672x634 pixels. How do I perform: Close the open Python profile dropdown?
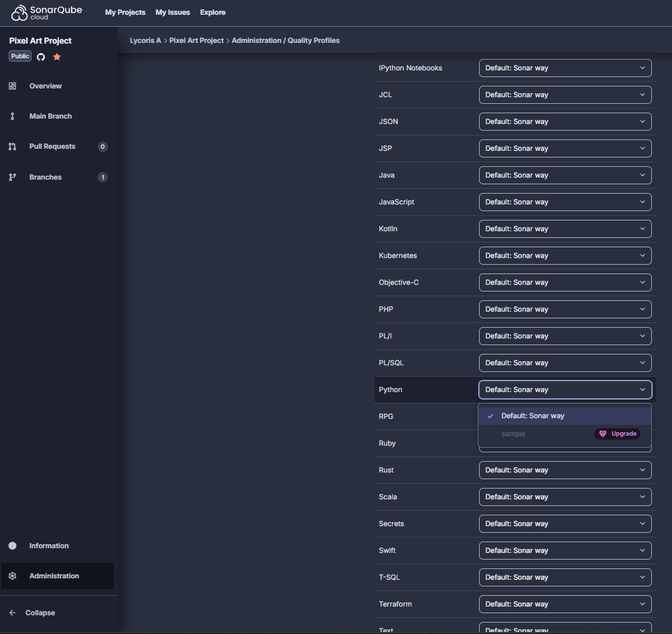(565, 389)
